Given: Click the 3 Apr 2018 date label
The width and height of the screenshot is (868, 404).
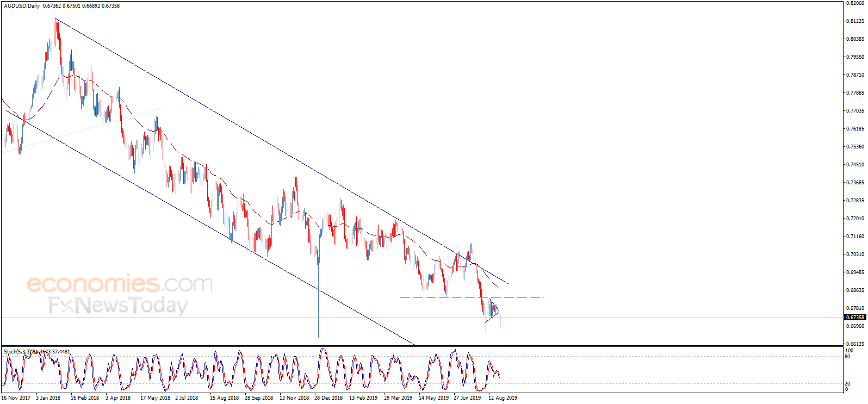Looking at the screenshot, I should [118, 398].
